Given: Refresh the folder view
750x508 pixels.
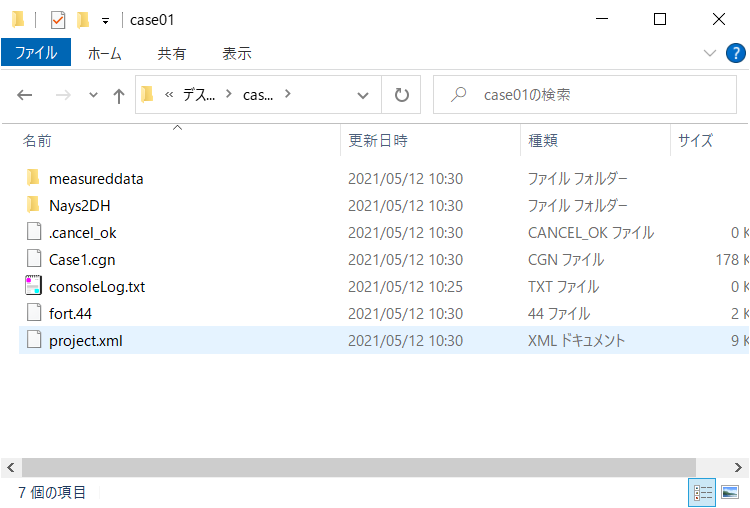Looking at the screenshot, I should coord(401,95).
